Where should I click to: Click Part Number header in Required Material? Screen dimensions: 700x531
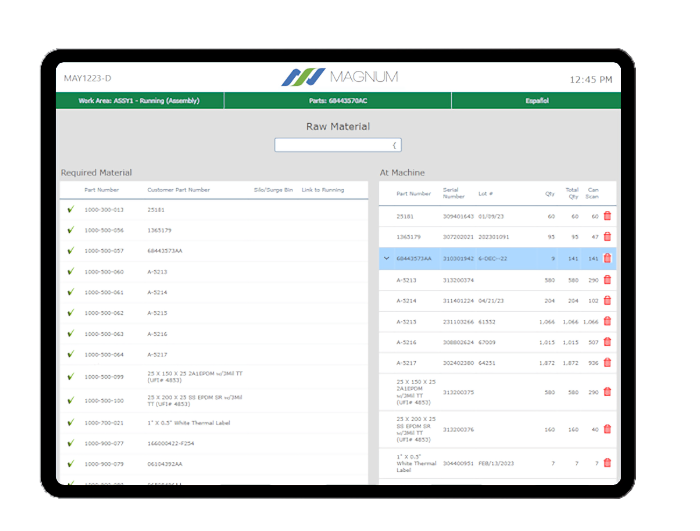[102, 190]
